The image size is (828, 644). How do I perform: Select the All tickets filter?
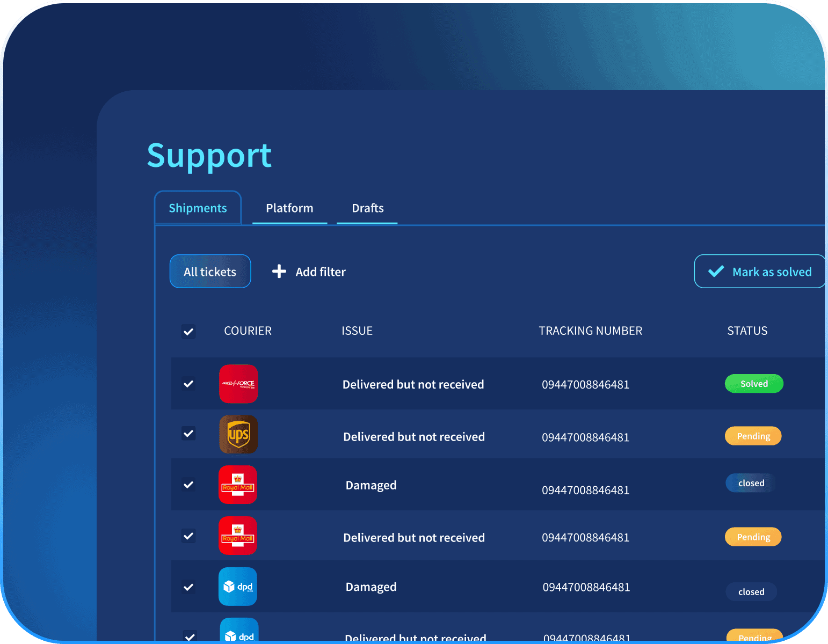click(210, 272)
